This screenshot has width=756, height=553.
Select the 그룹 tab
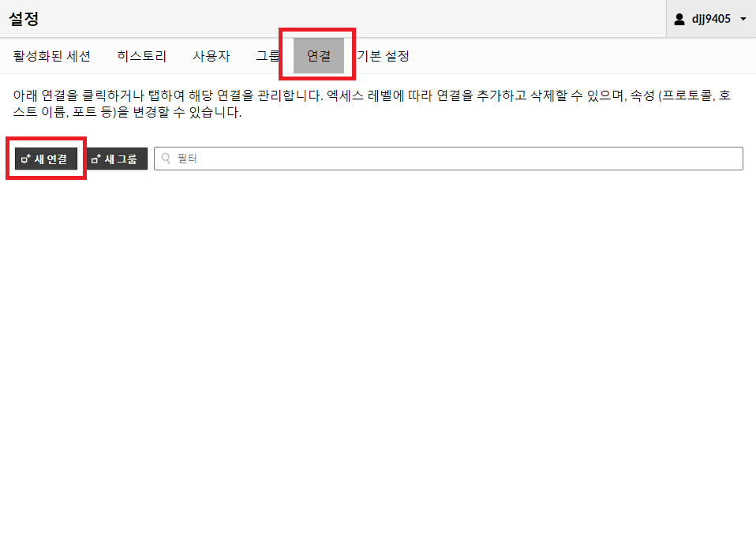point(268,56)
